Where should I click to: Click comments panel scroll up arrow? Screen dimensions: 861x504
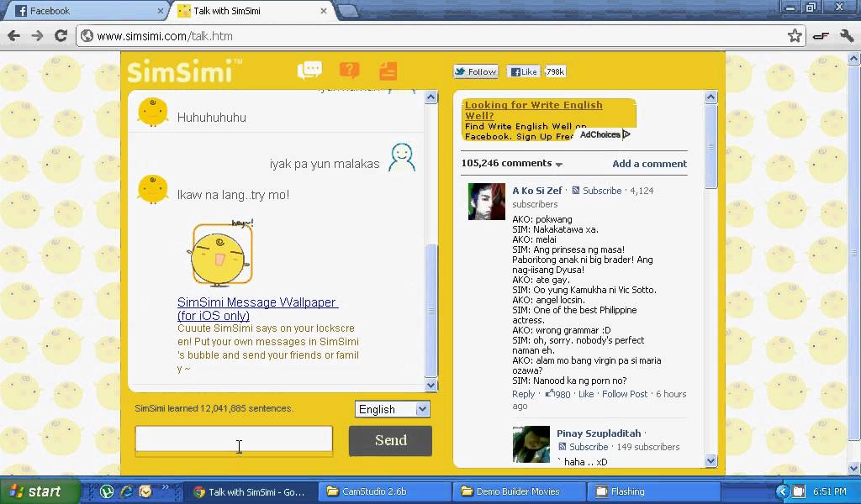(711, 97)
